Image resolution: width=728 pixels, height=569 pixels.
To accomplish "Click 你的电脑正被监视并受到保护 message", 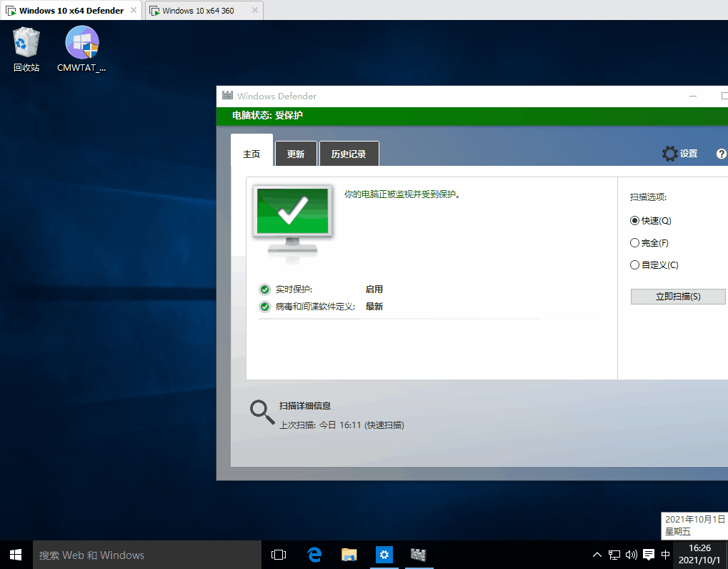I will tap(402, 194).
